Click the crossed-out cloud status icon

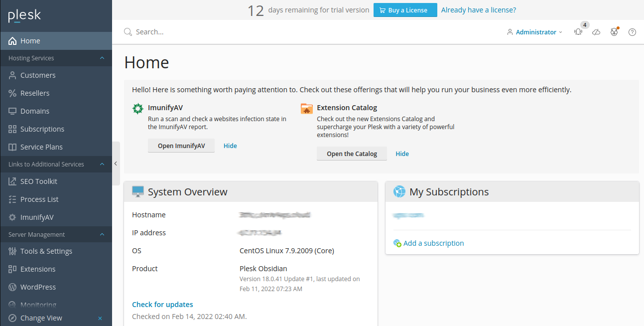(x=596, y=31)
